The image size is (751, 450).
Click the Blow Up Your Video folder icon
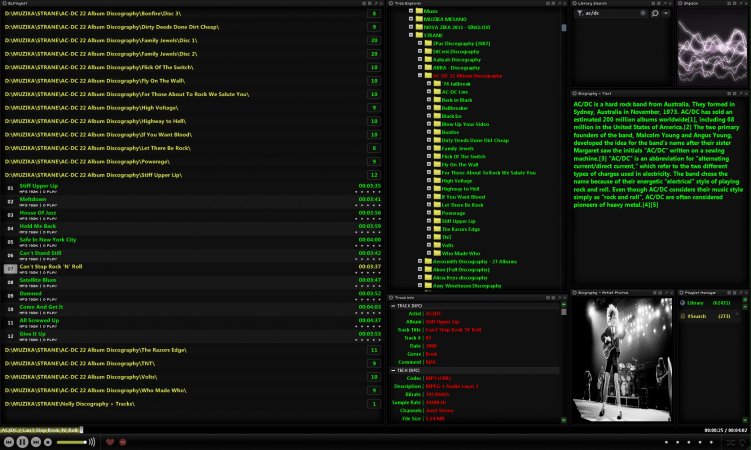[437, 124]
